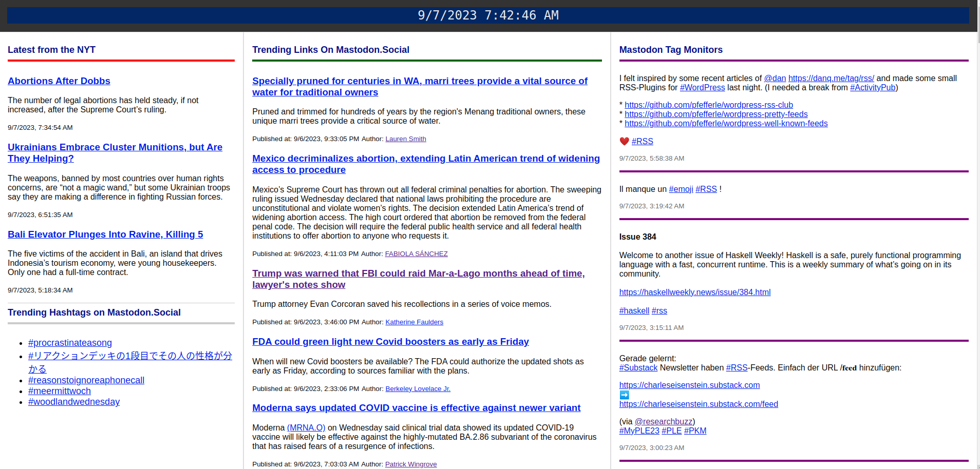This screenshot has height=469, width=980.
Task: Open the wordpress-rss-club GitHub repository link
Action: click(708, 105)
